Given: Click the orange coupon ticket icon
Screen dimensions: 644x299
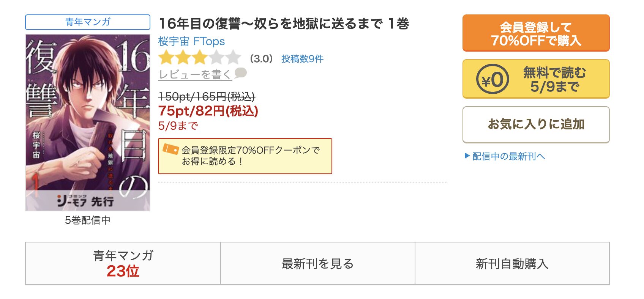Looking at the screenshot, I should [x=170, y=149].
